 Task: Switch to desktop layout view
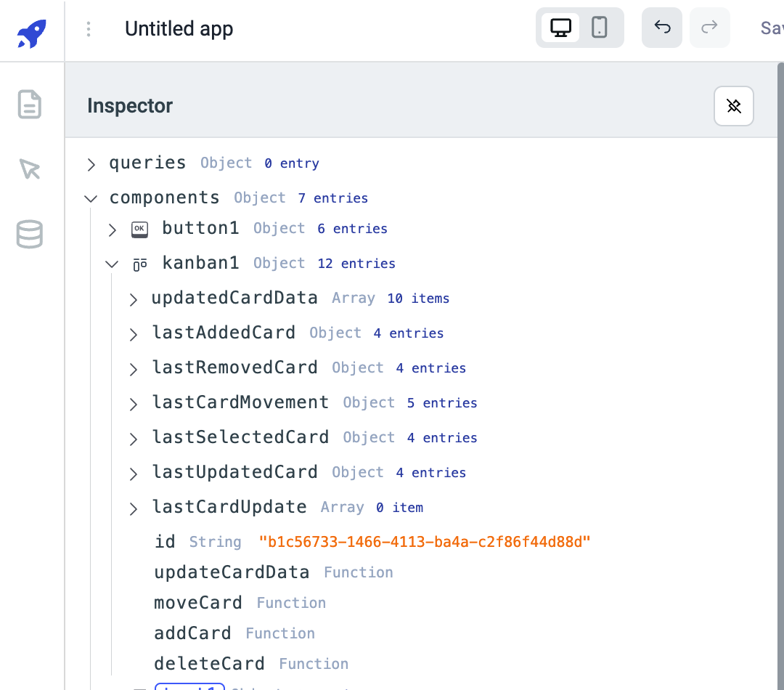point(560,28)
